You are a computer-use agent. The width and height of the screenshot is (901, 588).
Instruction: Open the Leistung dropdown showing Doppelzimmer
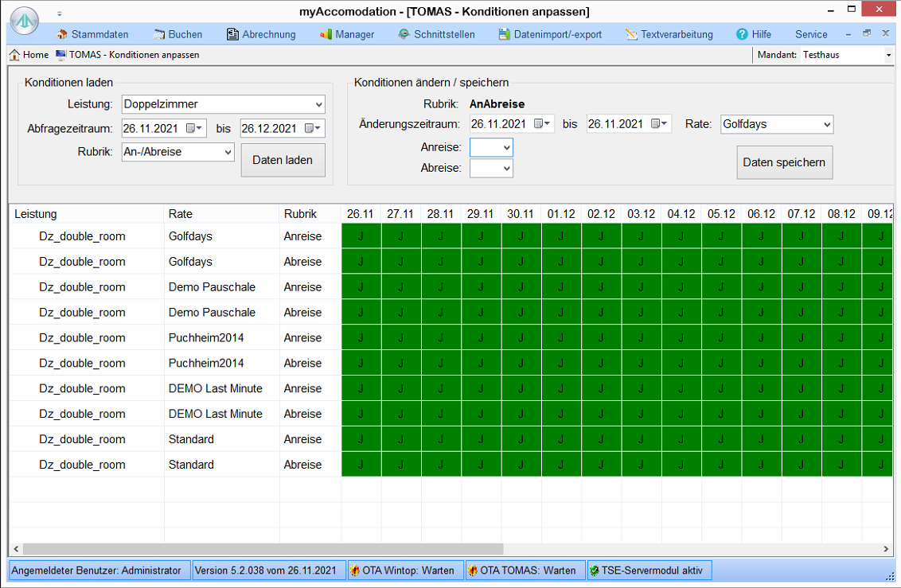pos(318,104)
